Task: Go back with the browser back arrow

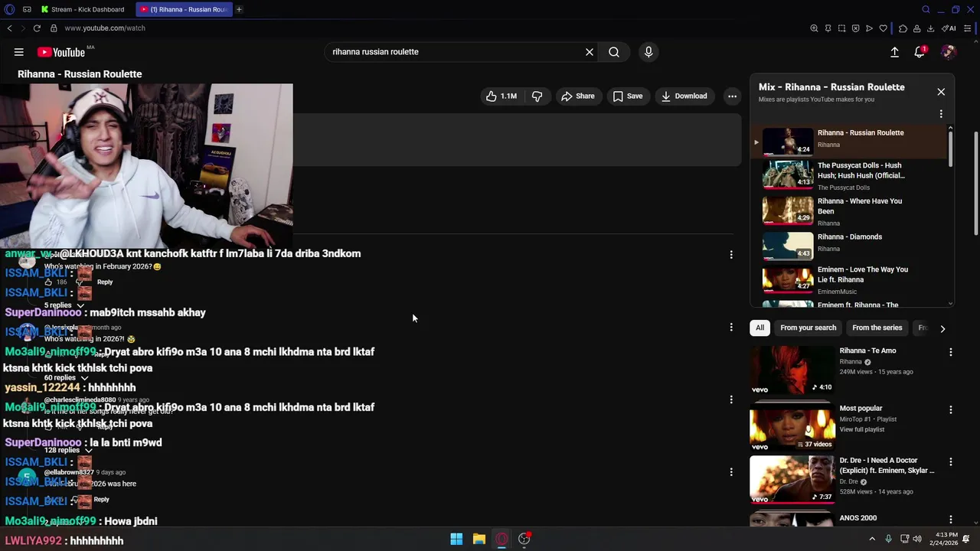Action: tap(9, 28)
